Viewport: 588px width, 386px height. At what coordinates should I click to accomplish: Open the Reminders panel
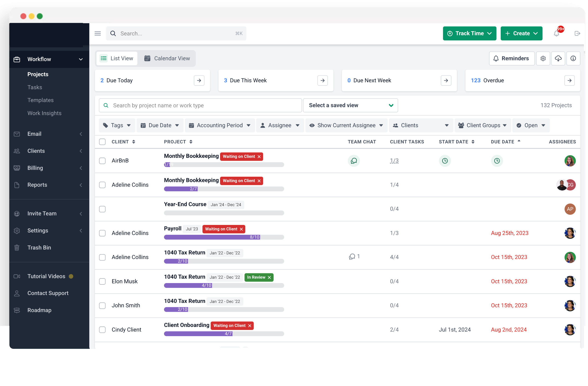tap(512, 58)
